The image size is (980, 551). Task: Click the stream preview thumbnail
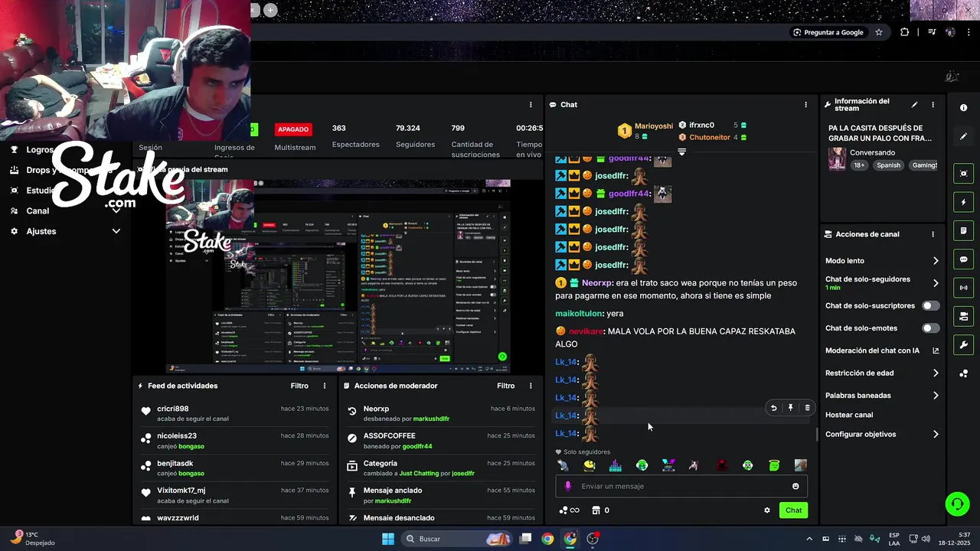coord(338,276)
